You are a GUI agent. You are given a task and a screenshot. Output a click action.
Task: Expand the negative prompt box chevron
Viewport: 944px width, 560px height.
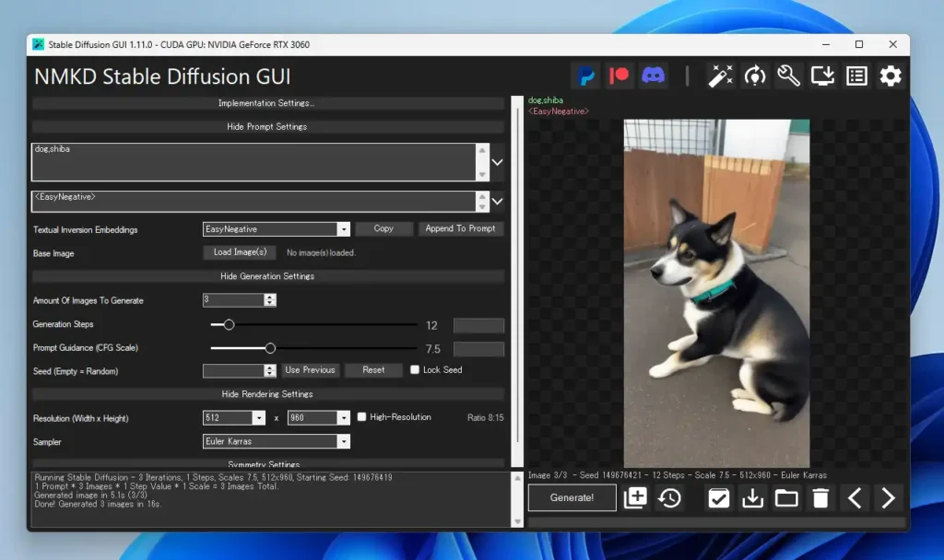point(497,201)
